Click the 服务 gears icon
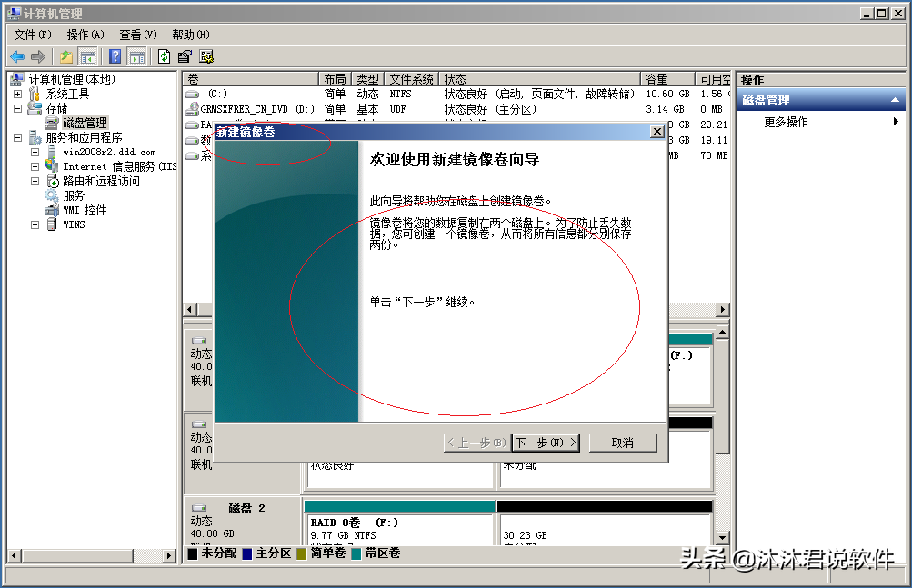912x588 pixels. coord(52,195)
